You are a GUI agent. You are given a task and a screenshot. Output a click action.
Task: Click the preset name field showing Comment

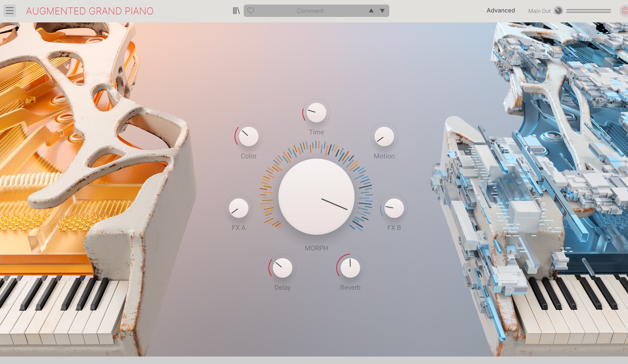[310, 11]
